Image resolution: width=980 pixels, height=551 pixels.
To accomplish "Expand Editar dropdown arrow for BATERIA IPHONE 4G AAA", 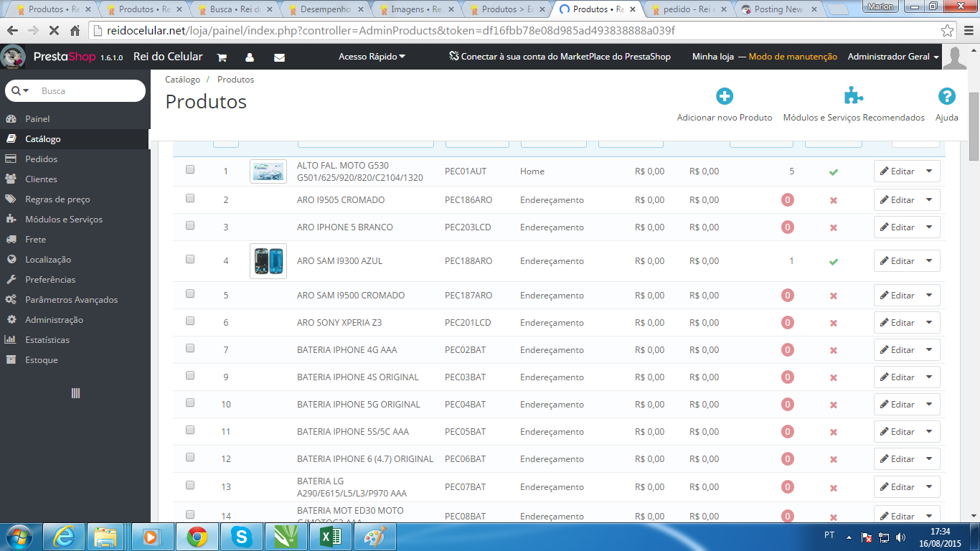I will (930, 350).
